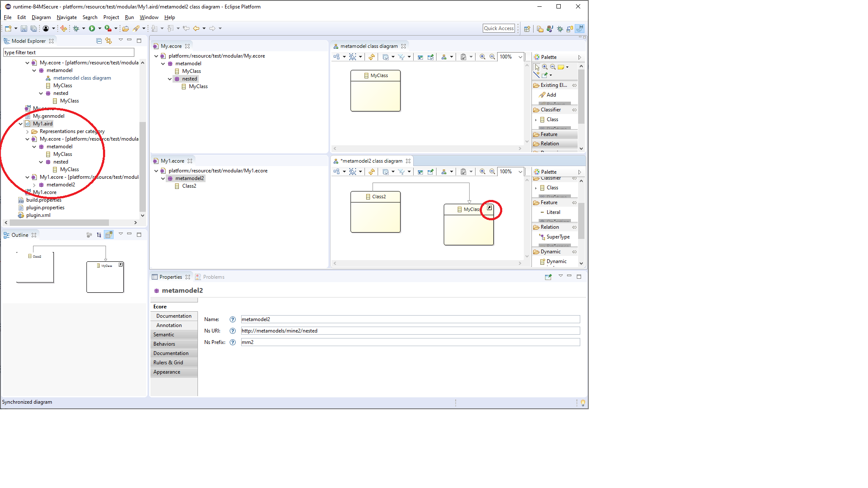Image resolution: width=868 pixels, height=488 pixels.
Task: Click the pin/lock icon on MyClass node
Action: point(489,208)
